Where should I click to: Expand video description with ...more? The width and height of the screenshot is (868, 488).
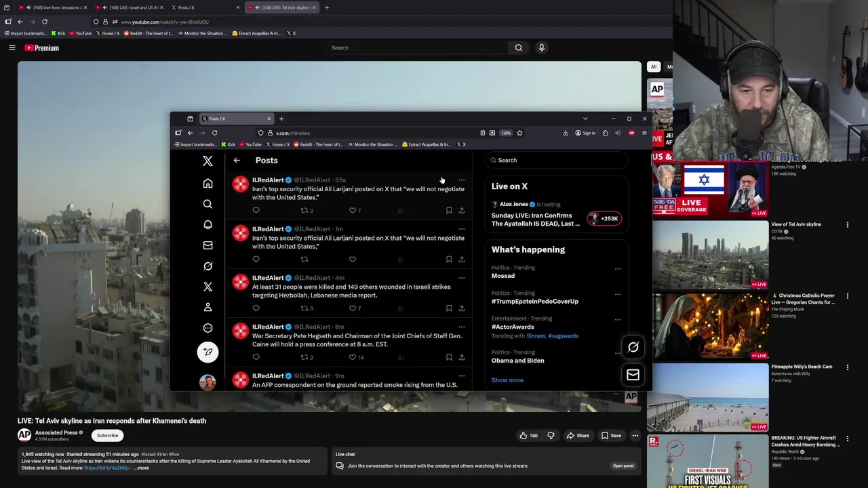(x=141, y=468)
